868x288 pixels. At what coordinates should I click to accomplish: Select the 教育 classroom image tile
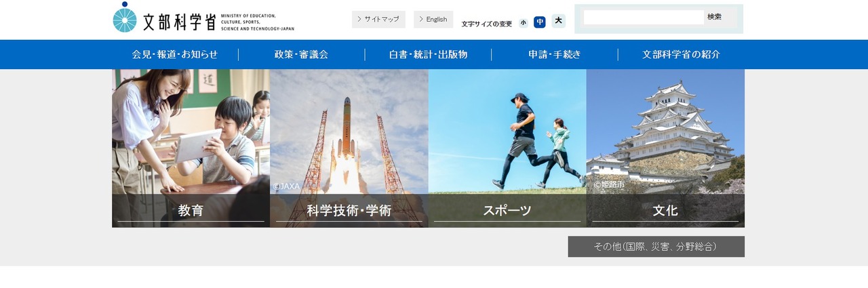coord(191,148)
